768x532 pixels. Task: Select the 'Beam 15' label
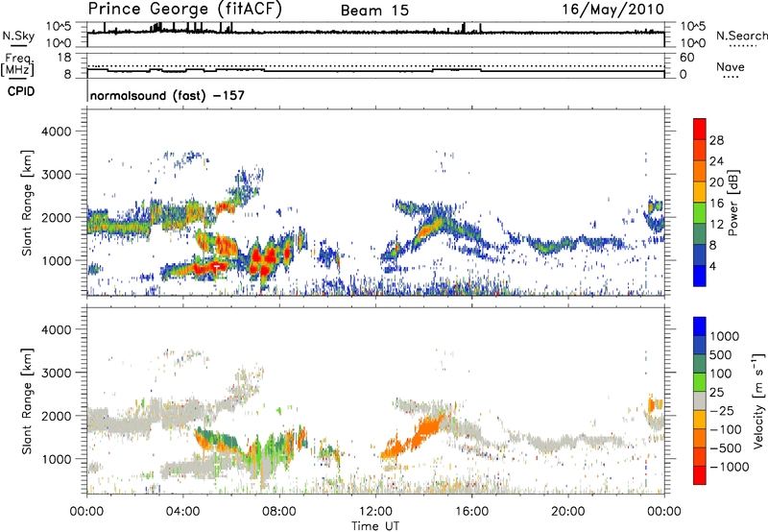[374, 11]
